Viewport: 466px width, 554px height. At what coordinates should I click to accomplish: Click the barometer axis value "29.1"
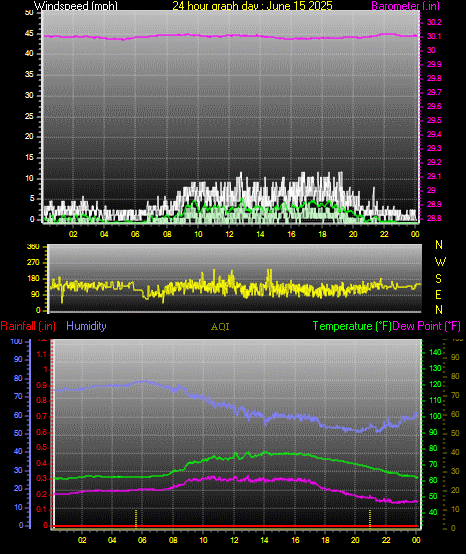point(434,176)
